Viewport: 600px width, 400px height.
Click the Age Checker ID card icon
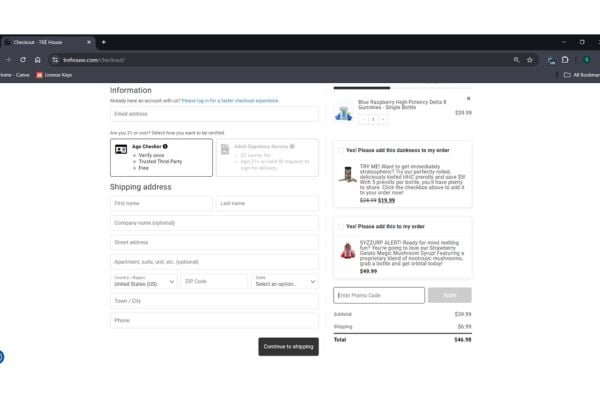tap(121, 149)
